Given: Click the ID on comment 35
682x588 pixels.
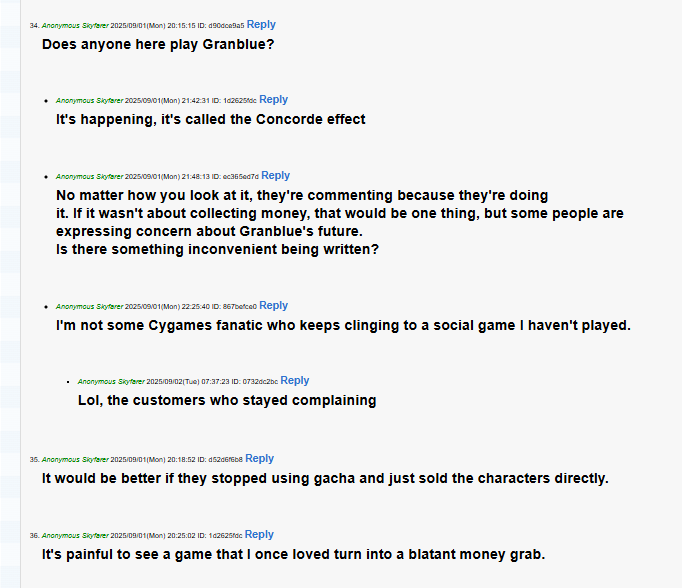Looking at the screenshot, I should click(x=220, y=460).
